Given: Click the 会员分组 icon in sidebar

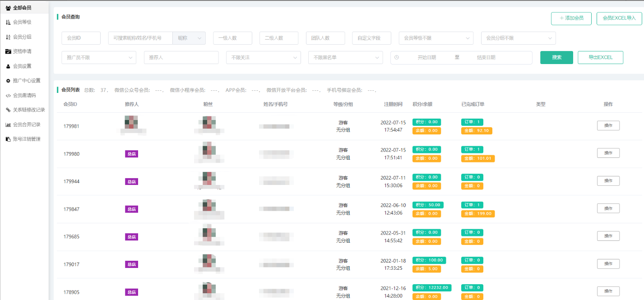Looking at the screenshot, I should [x=8, y=37].
